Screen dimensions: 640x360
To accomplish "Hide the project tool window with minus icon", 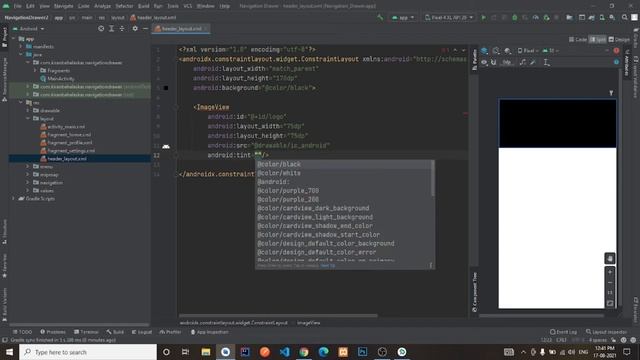I will pos(145,29).
